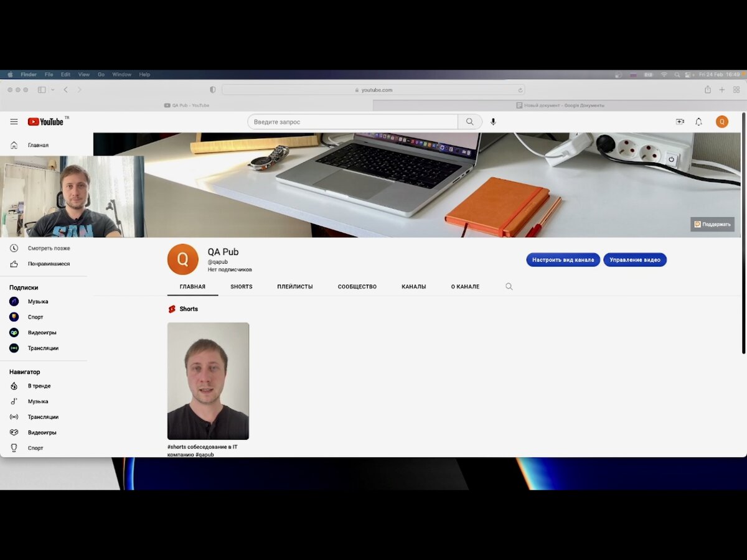Click Поддержать button on banner
747x560 pixels.
click(x=713, y=224)
